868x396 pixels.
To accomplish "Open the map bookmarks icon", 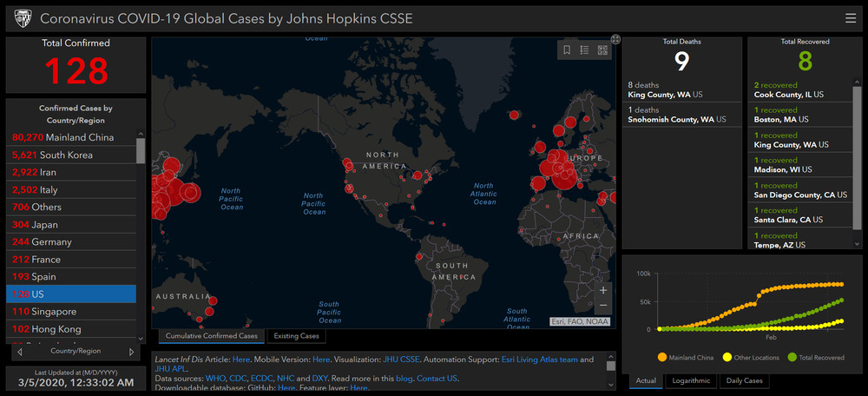I will (567, 50).
